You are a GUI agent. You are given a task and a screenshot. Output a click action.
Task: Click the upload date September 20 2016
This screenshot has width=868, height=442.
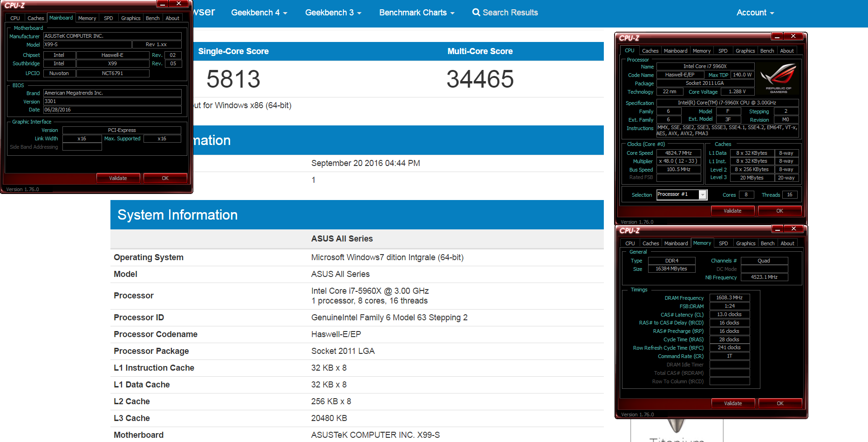366,163
